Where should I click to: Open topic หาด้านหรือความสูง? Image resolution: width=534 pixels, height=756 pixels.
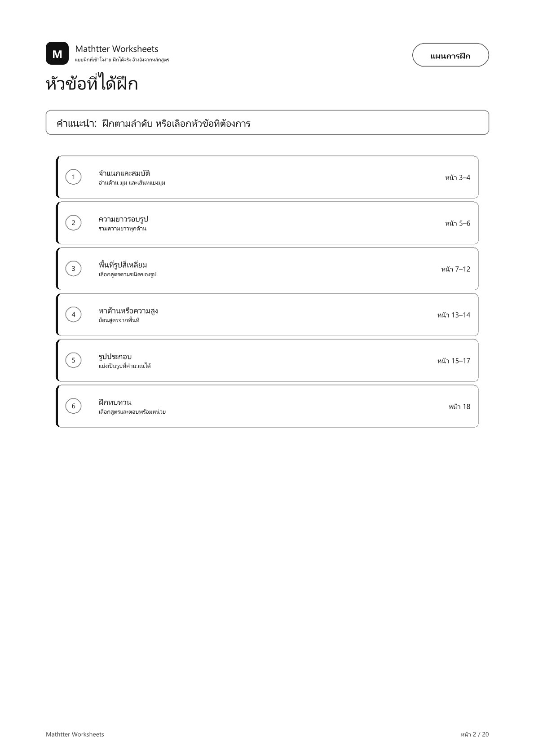pos(267,314)
